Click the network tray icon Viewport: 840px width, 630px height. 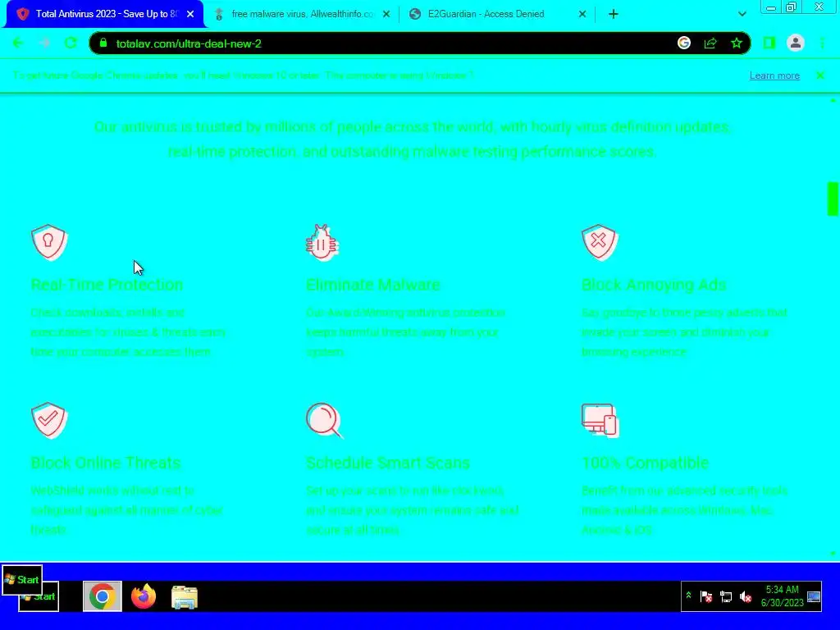point(726,597)
